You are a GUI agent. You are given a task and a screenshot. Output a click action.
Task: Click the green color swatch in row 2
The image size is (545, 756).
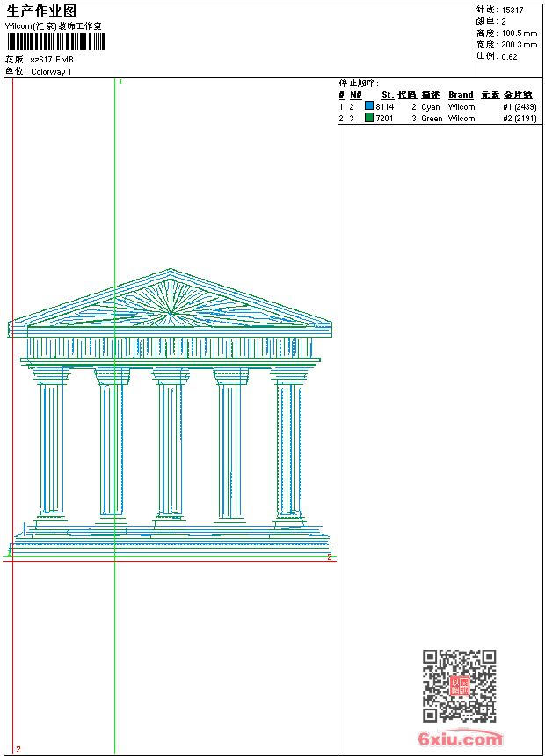(369, 118)
